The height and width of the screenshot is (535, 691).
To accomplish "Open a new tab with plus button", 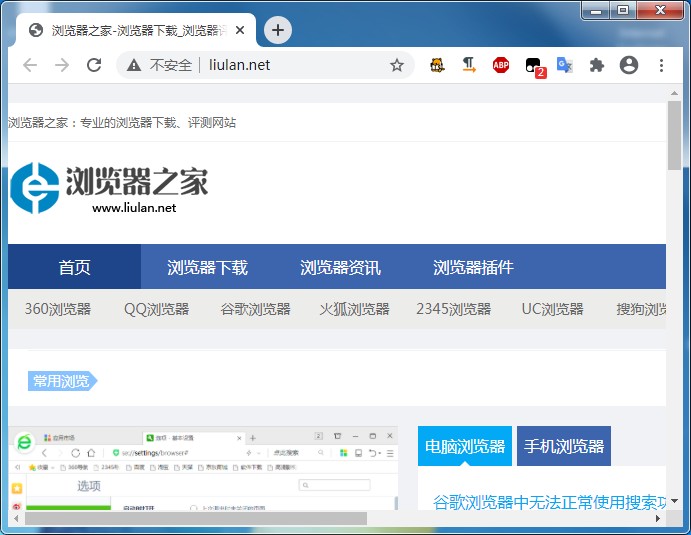I will (278, 30).
